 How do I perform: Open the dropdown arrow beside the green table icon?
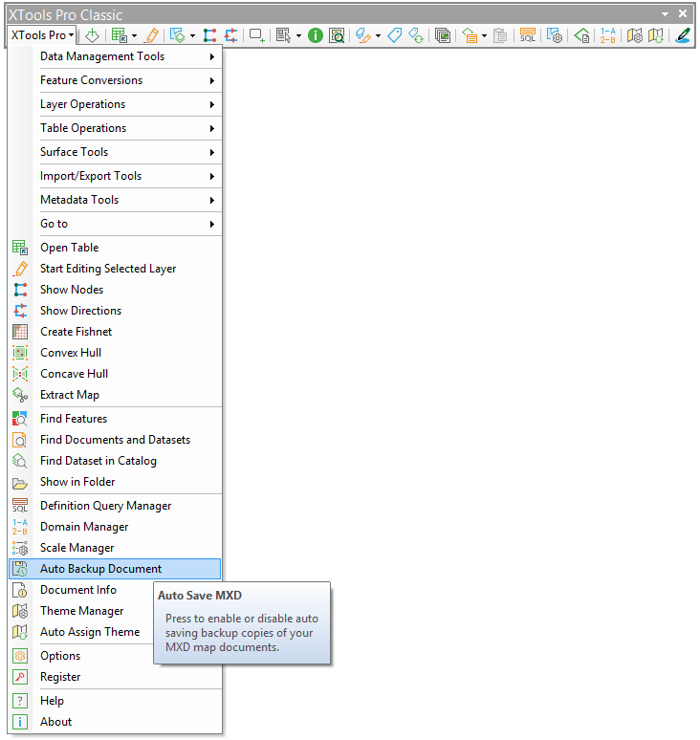point(135,36)
